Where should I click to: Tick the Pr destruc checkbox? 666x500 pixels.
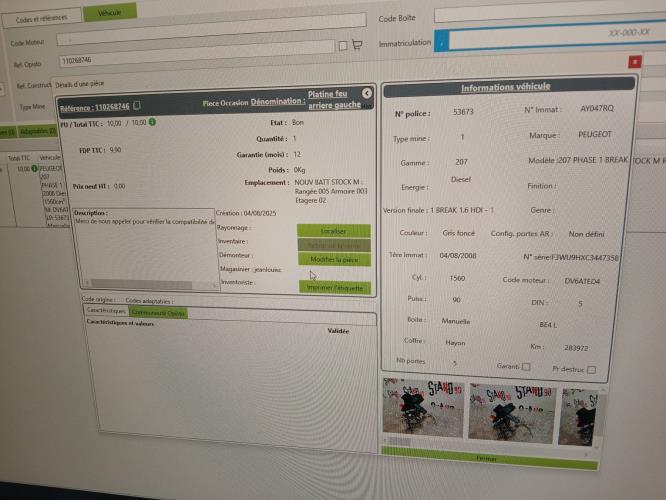[x=592, y=369]
